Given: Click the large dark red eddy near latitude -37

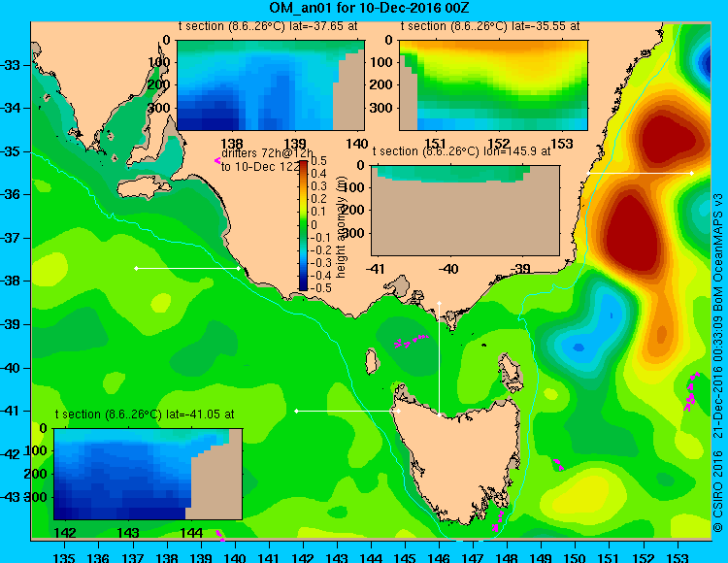Looking at the screenshot, I should click(x=632, y=232).
